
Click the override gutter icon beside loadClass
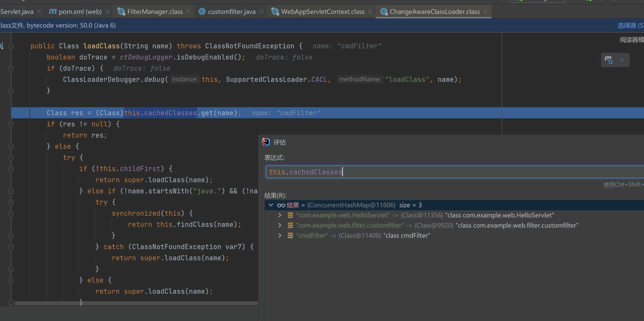2,46
